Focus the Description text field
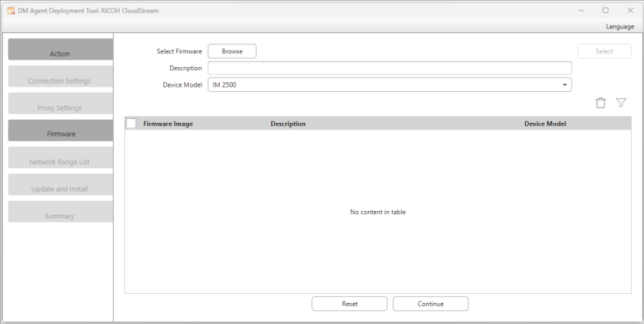This screenshot has width=644, height=324. 389,68
